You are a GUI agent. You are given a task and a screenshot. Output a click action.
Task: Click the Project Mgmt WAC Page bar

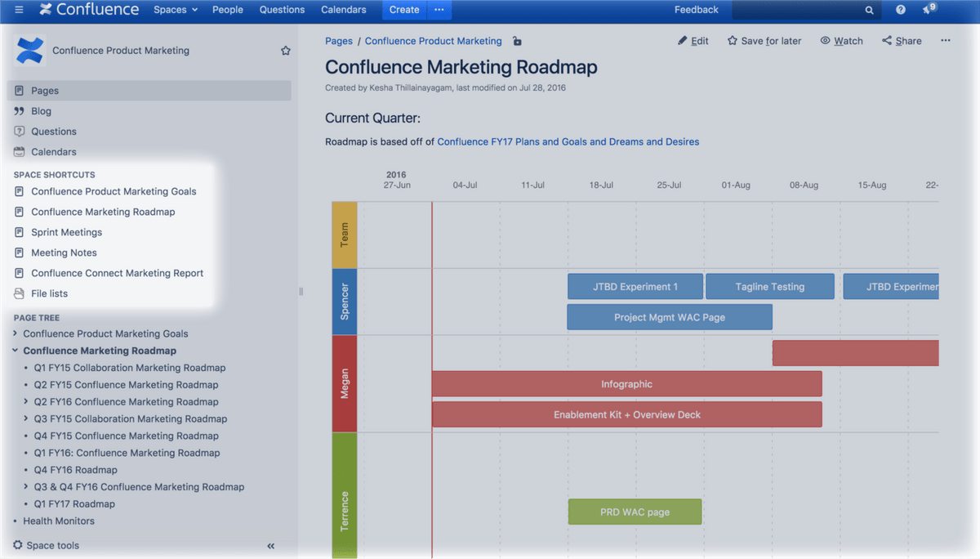[x=670, y=317]
